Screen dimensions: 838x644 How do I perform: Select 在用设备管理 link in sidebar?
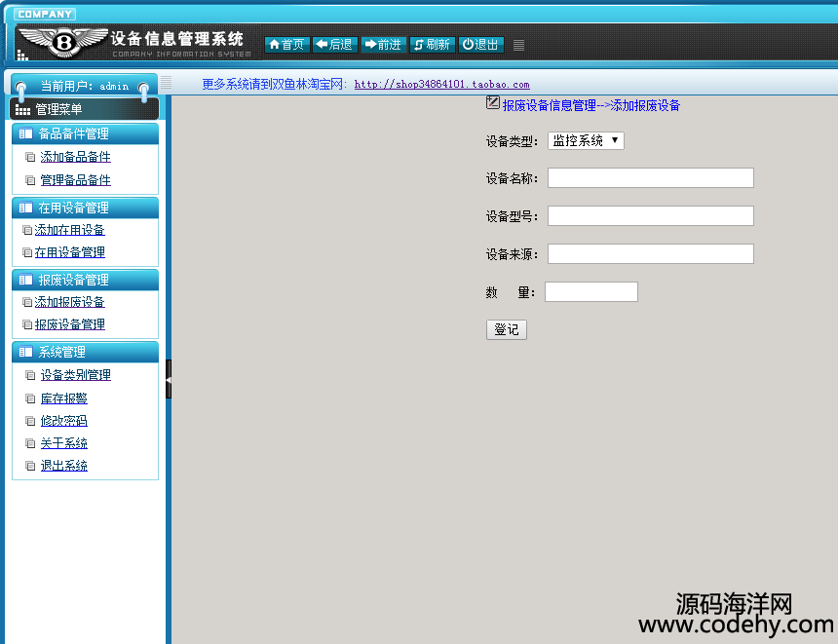click(x=69, y=252)
